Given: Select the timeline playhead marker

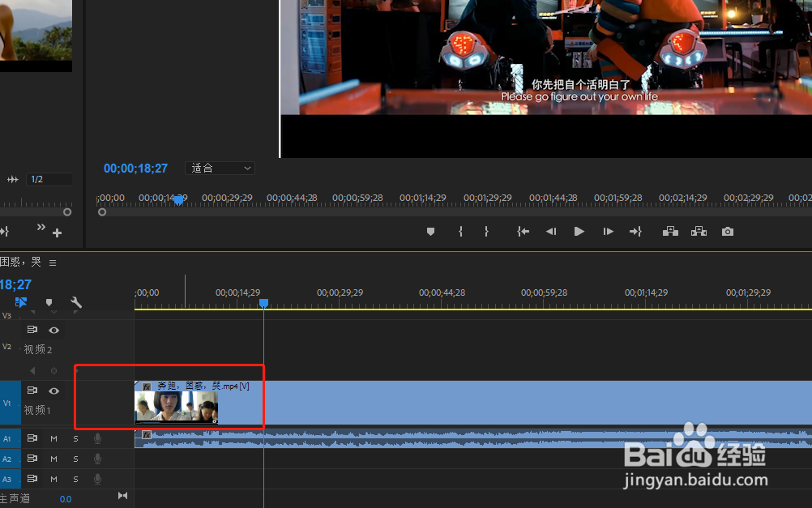Looking at the screenshot, I should (x=263, y=303).
